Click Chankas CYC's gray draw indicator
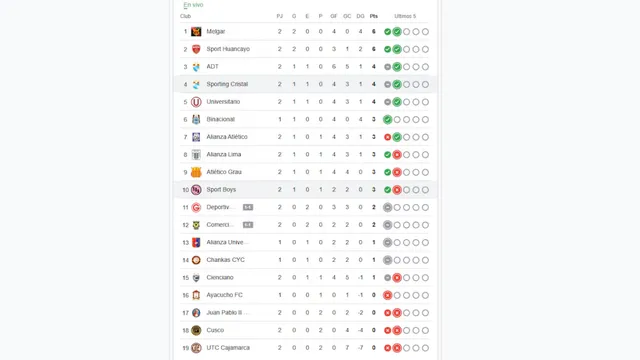Image resolution: width=640 pixels, height=360 pixels. point(387,260)
